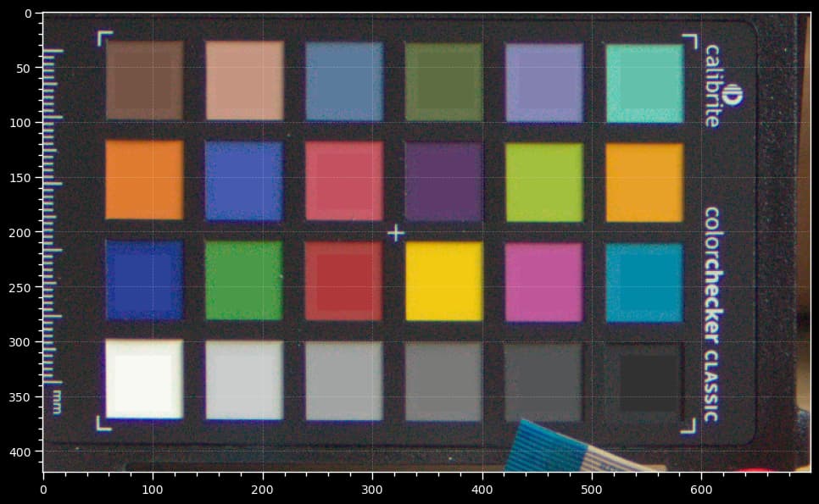Click the top-right corner registration mark
819x504 pixels.
pos(689,42)
